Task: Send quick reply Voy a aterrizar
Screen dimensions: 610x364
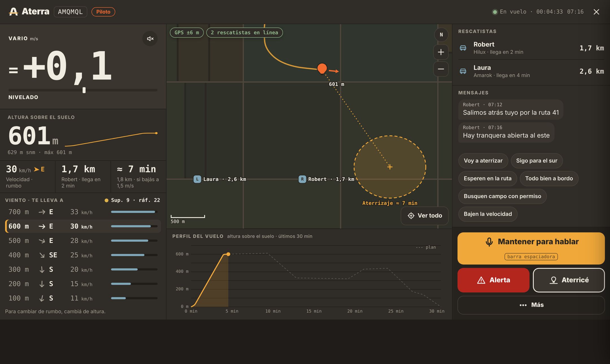Action: (x=483, y=161)
